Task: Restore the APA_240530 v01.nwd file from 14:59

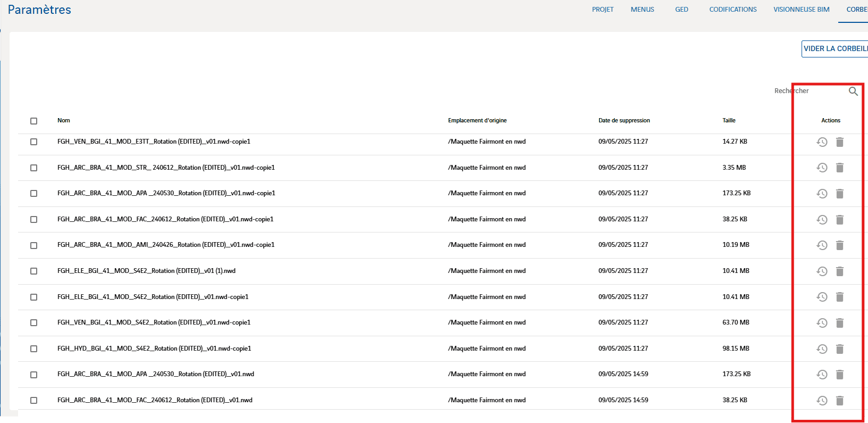Action: [822, 375]
